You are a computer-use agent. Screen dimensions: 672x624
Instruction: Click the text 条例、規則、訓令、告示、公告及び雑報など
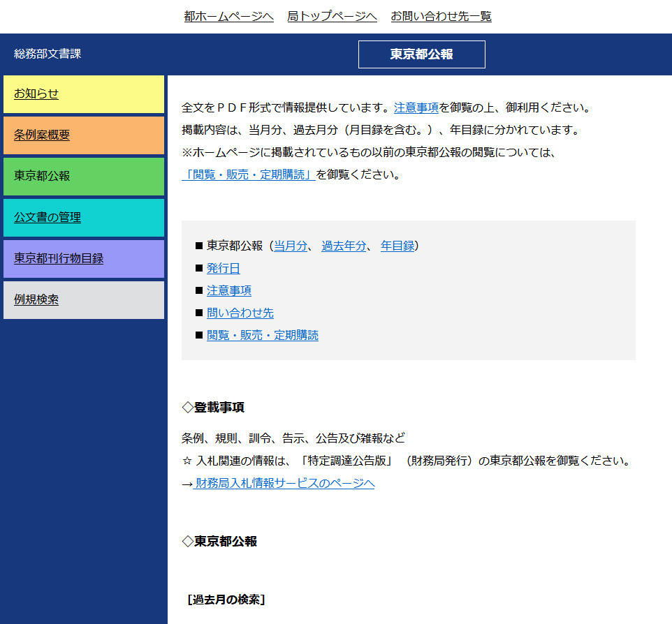pos(293,438)
